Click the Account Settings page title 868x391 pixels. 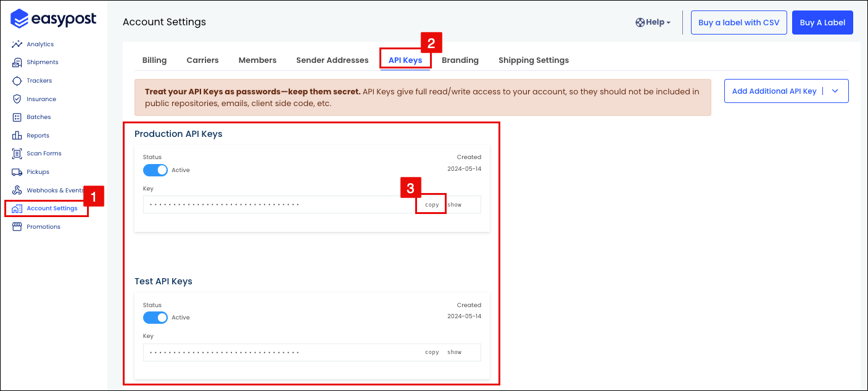164,22
